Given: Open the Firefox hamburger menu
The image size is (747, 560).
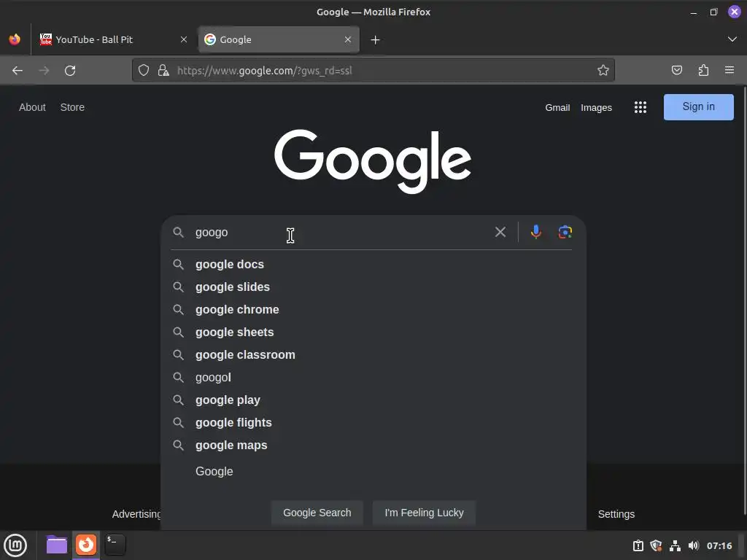Looking at the screenshot, I should point(729,71).
